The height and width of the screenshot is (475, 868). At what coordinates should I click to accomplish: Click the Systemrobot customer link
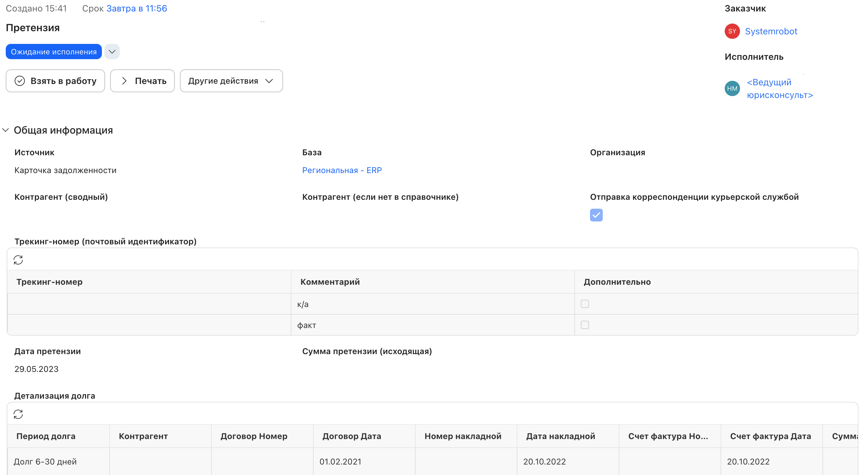[772, 31]
